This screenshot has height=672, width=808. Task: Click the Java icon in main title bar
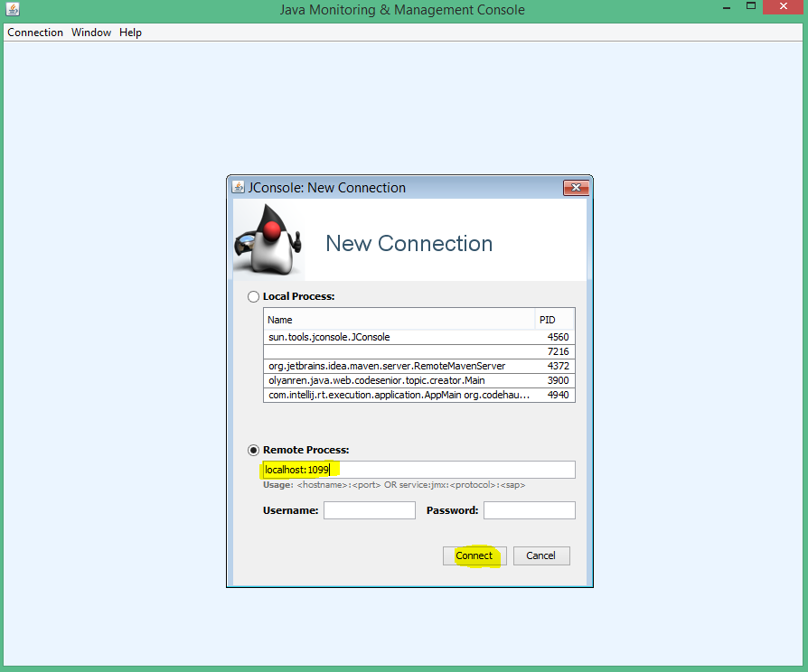(13, 9)
